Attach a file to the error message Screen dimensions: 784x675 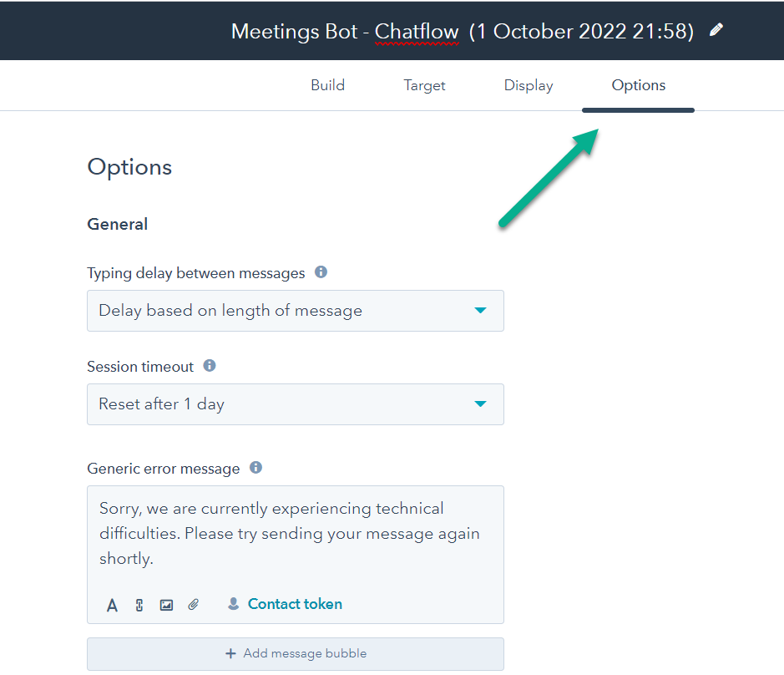[x=193, y=604]
